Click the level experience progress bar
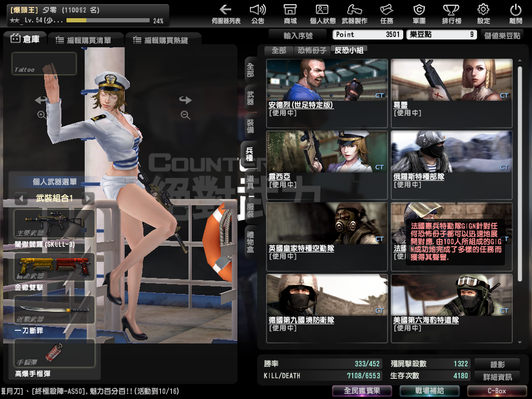The image size is (532, 399). pos(108,20)
